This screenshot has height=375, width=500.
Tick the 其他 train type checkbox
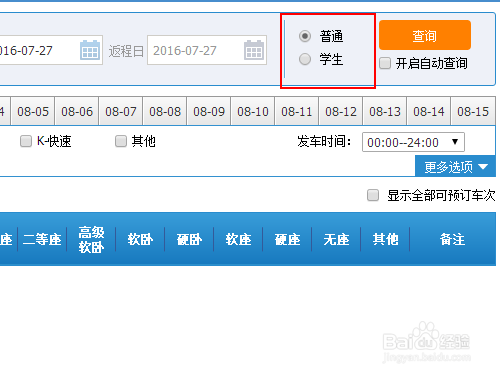click(121, 141)
